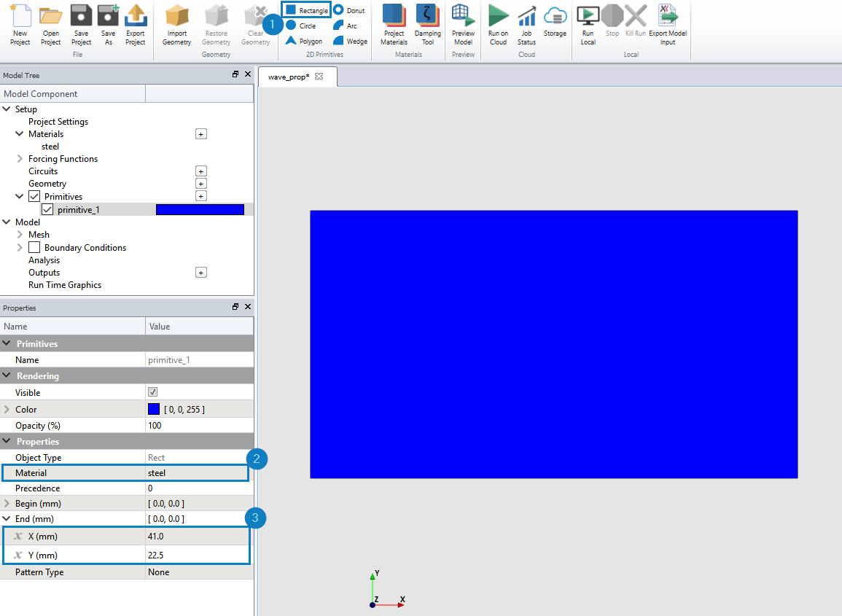Select the Arc primitive tool
The image size is (842, 616).
[x=345, y=26]
